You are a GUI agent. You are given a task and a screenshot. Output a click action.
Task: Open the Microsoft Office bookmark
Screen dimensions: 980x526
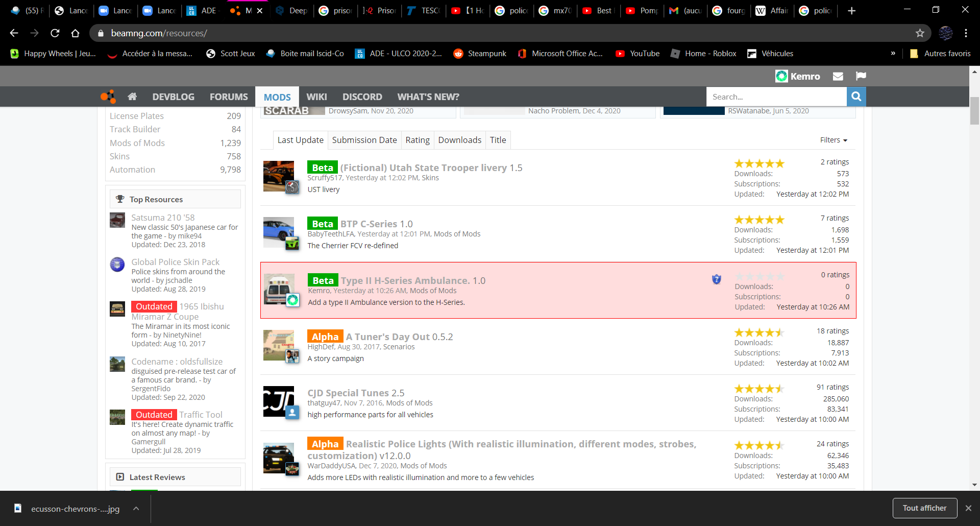click(x=560, y=54)
